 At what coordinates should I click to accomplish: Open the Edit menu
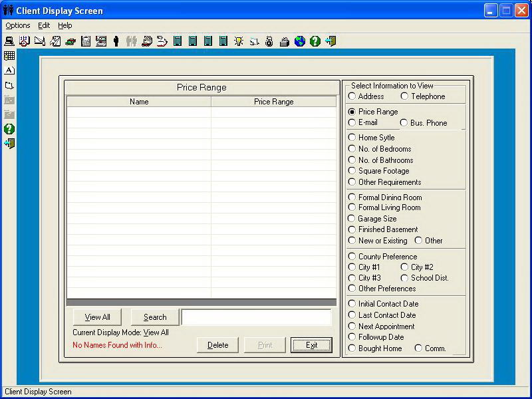coord(44,25)
